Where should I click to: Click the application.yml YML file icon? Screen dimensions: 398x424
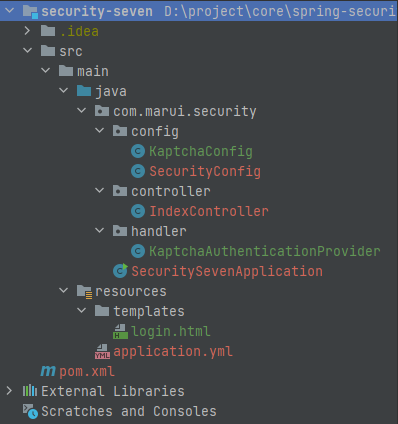tap(102, 352)
